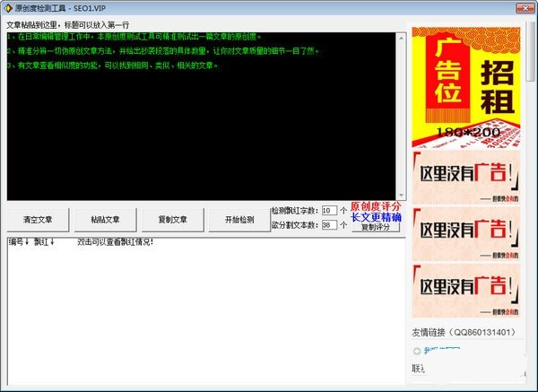Screen dimensions: 538x392
Task: Click the third green instruction line about 相似度
Action: (113, 65)
